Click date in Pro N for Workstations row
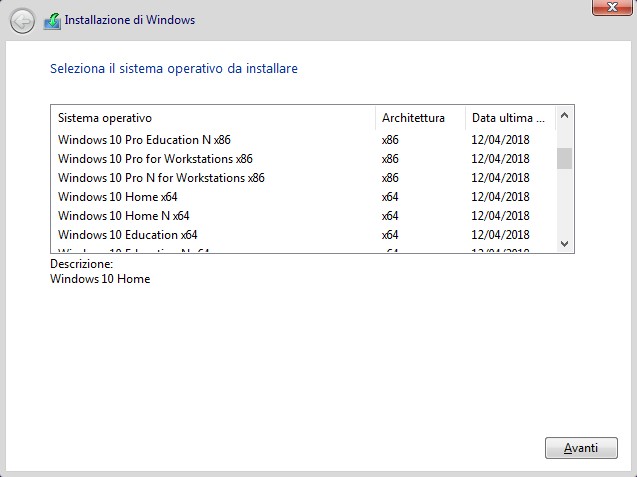This screenshot has width=637, height=477. click(x=500, y=178)
